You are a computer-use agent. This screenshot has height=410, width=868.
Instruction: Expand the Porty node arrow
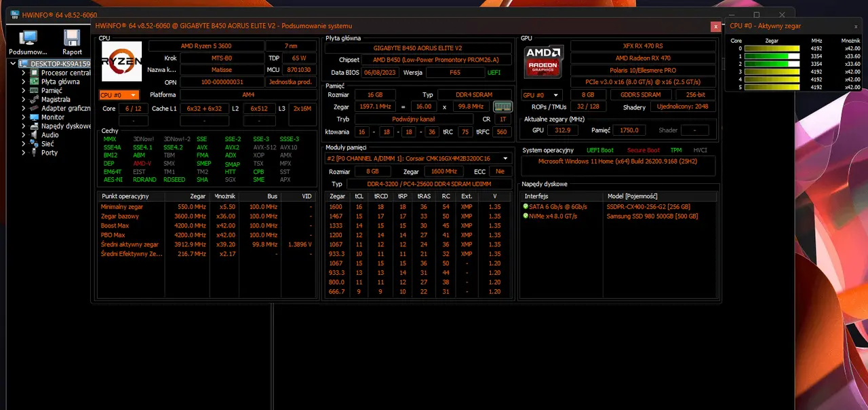(x=24, y=152)
